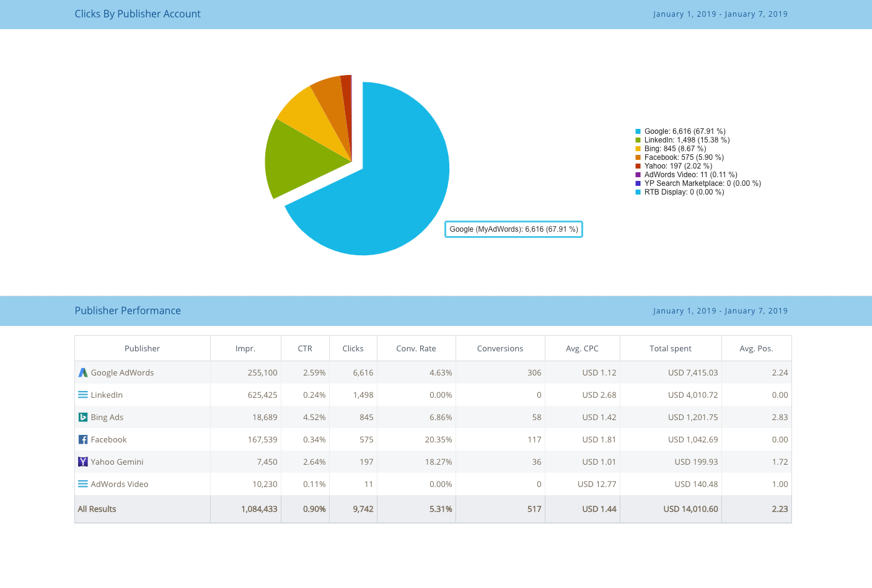Click total impressions value 1,084,433
The width and height of the screenshot is (872, 588).
[x=259, y=509]
